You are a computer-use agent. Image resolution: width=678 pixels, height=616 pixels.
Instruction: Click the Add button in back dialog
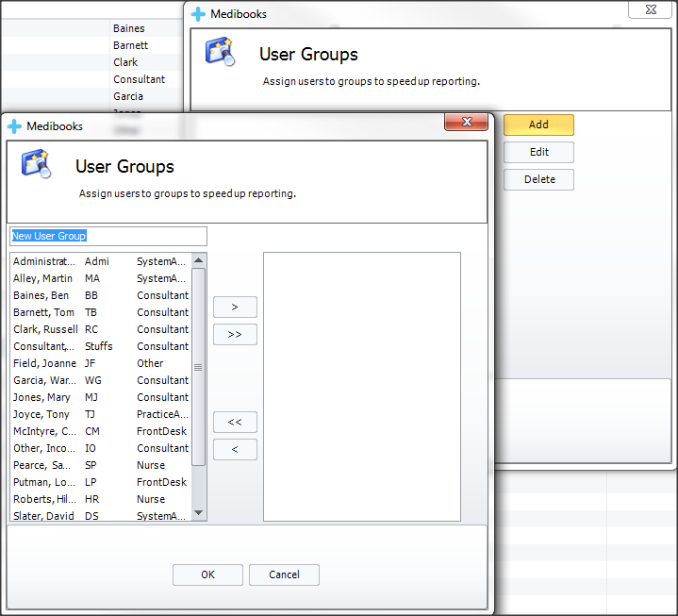pos(538,125)
